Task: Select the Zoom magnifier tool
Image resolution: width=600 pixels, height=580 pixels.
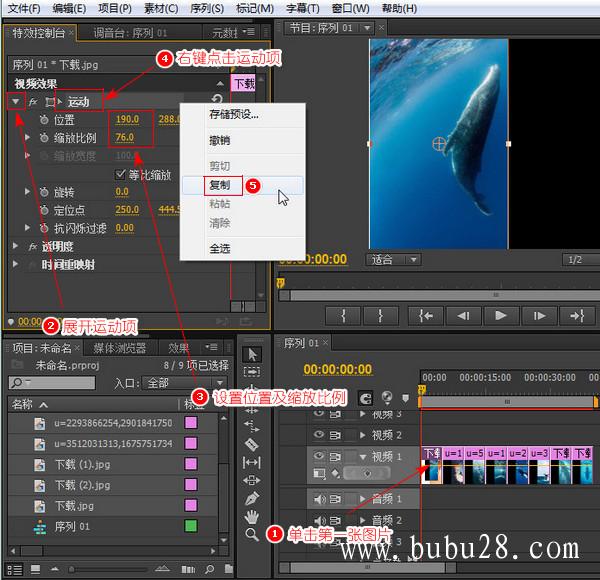Action: (252, 534)
